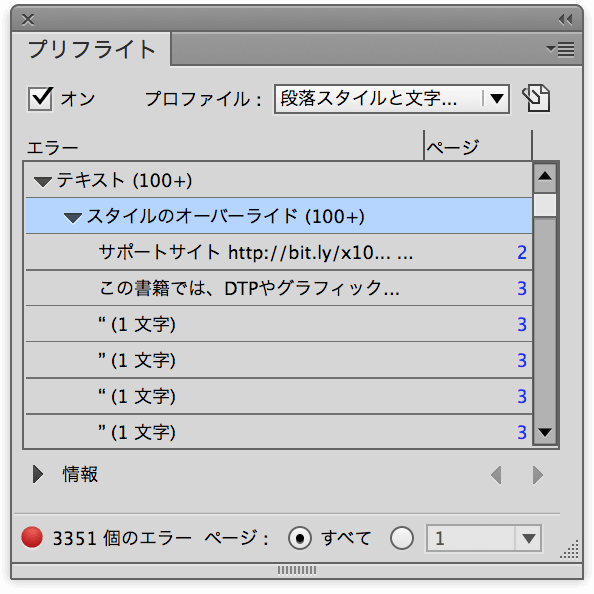This screenshot has width=594, height=594.
Task: Jump to page 2 link for サポートサイト error
Action: (x=522, y=253)
